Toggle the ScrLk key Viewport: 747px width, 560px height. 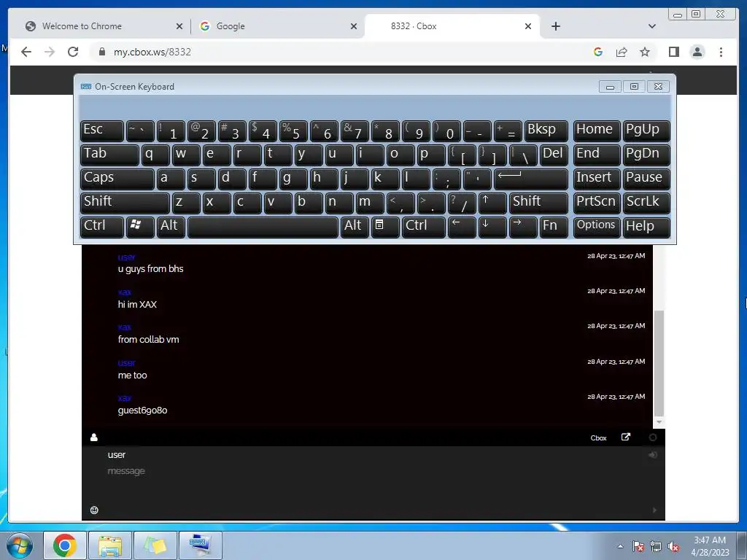pyautogui.click(x=646, y=203)
